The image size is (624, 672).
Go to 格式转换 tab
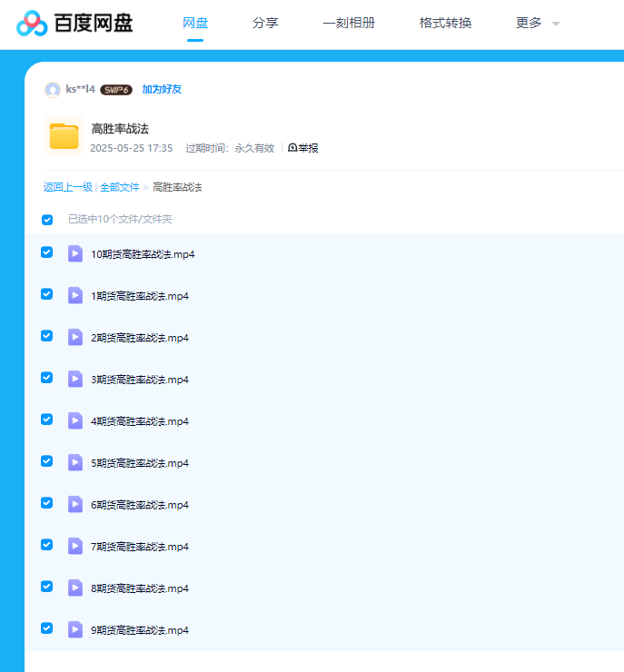(x=445, y=24)
